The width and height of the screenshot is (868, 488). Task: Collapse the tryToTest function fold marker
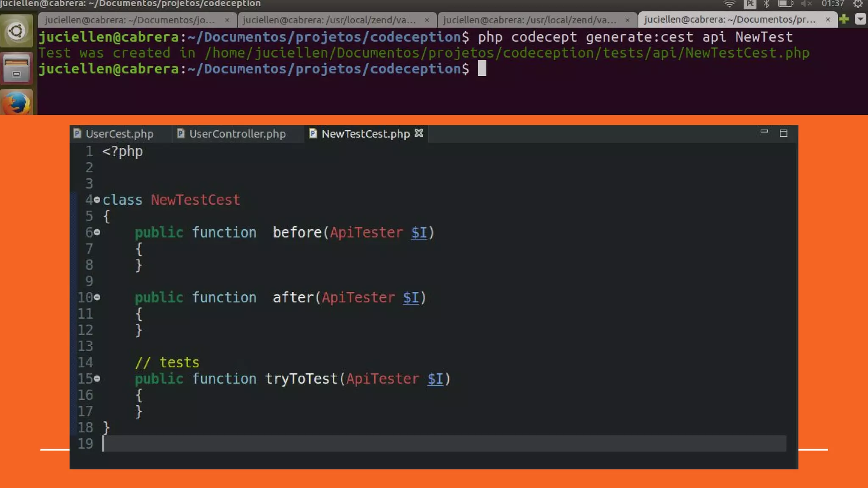(97, 378)
